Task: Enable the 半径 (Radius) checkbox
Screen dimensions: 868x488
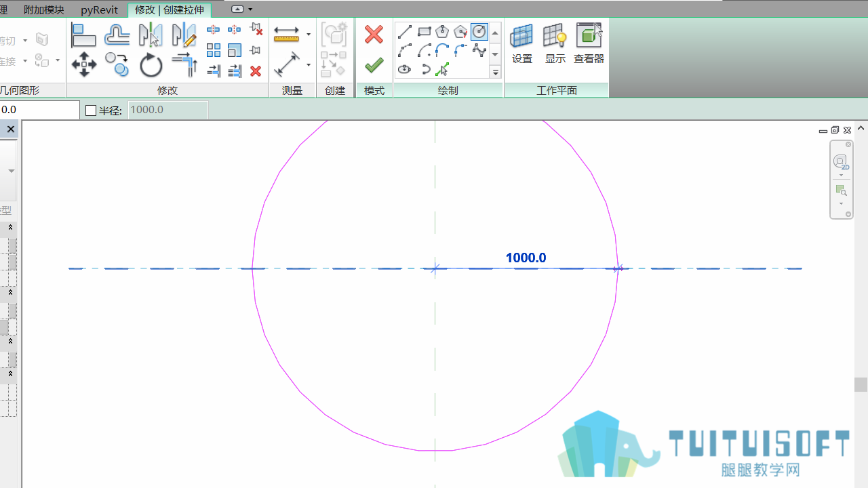Action: tap(92, 110)
